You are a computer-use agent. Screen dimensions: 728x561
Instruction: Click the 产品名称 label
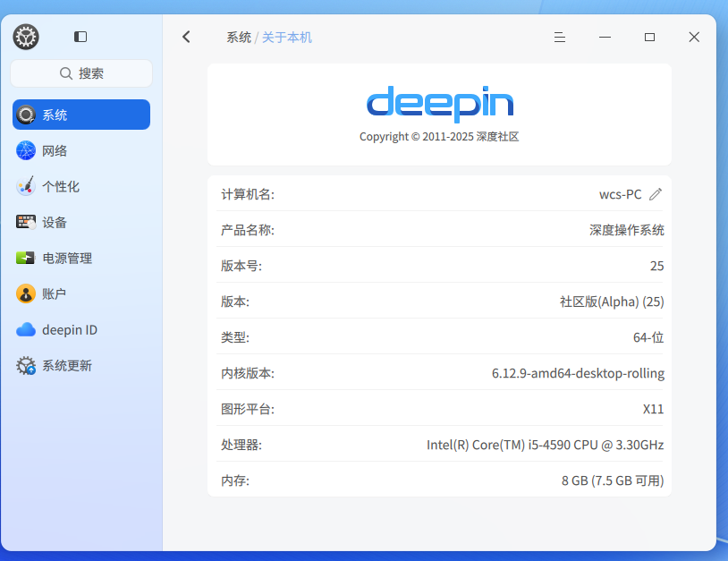tap(248, 230)
